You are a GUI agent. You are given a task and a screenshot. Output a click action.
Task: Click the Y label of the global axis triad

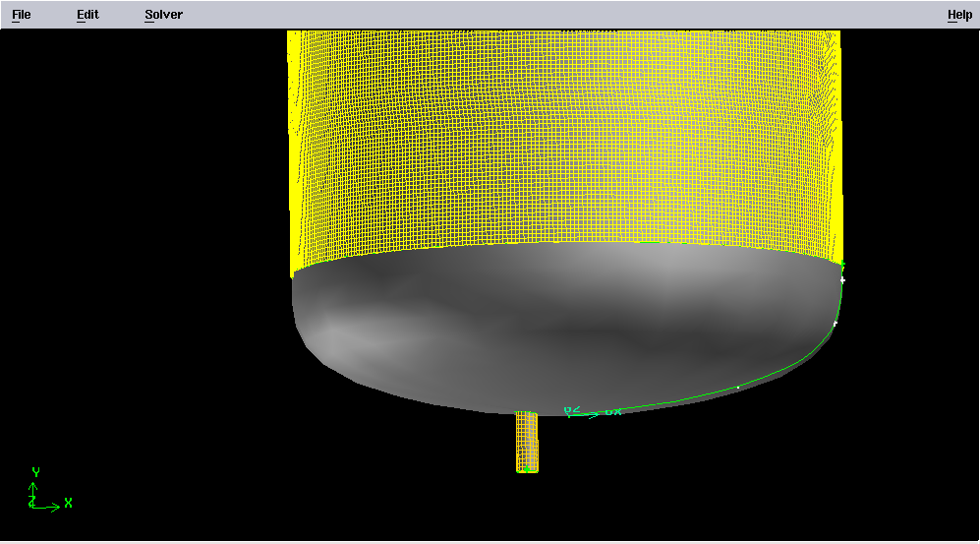pos(35,472)
